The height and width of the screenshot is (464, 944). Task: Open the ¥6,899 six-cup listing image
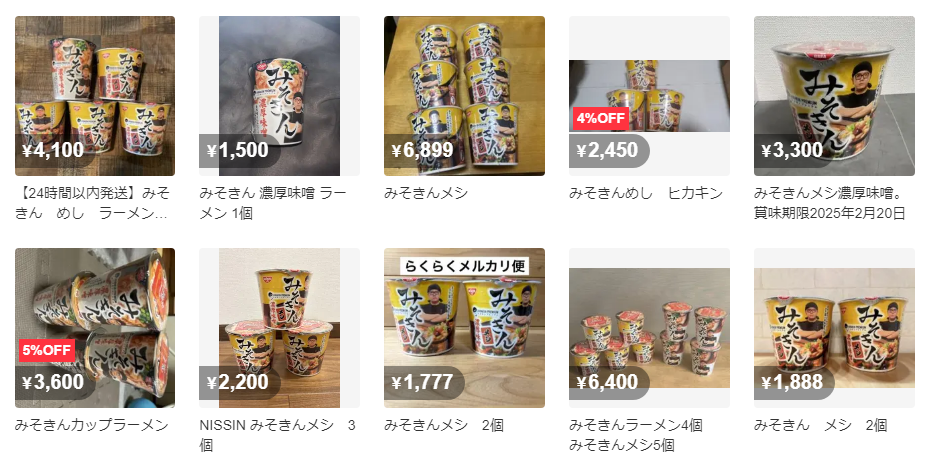click(x=464, y=96)
